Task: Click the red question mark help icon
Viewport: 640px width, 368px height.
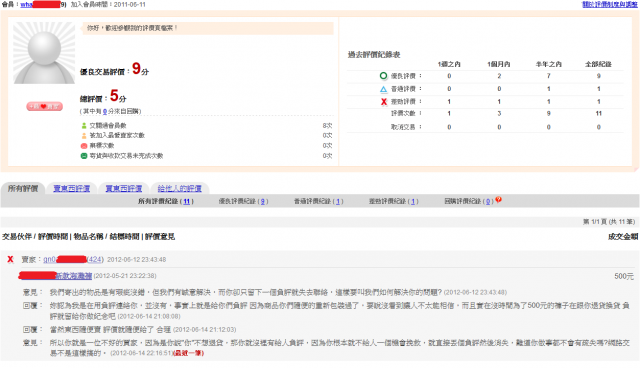Action: pos(498,200)
